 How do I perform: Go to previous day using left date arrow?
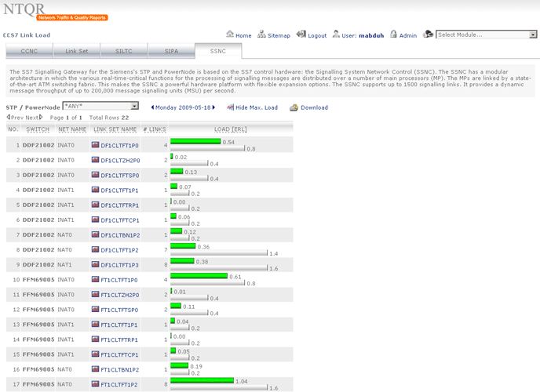[151, 107]
